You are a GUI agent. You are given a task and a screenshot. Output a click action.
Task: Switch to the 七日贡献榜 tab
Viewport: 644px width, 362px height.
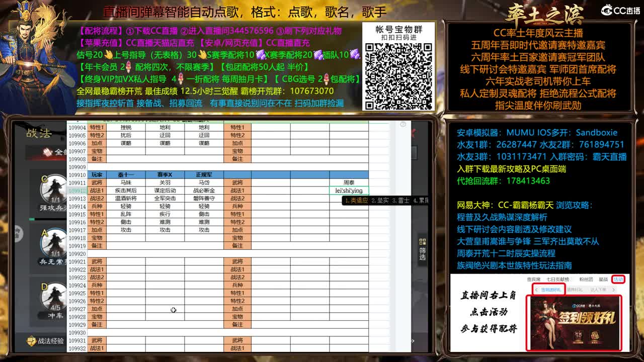point(558,279)
